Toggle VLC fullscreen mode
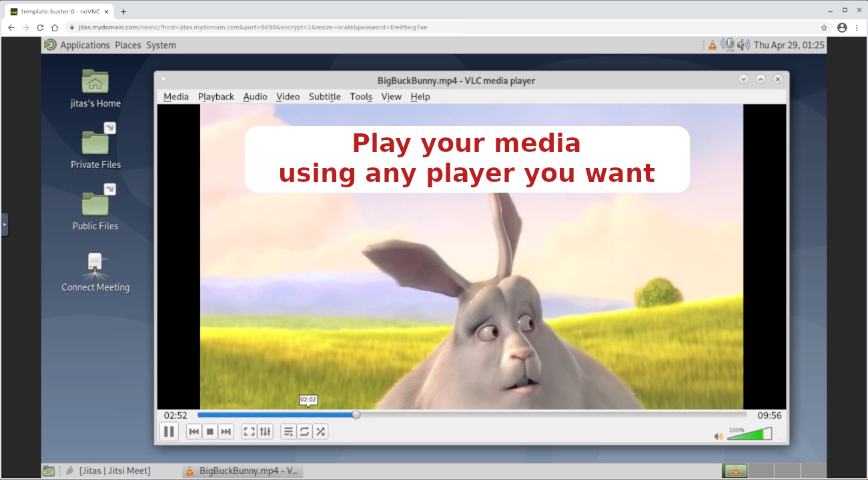This screenshot has height=480, width=868. (249, 432)
